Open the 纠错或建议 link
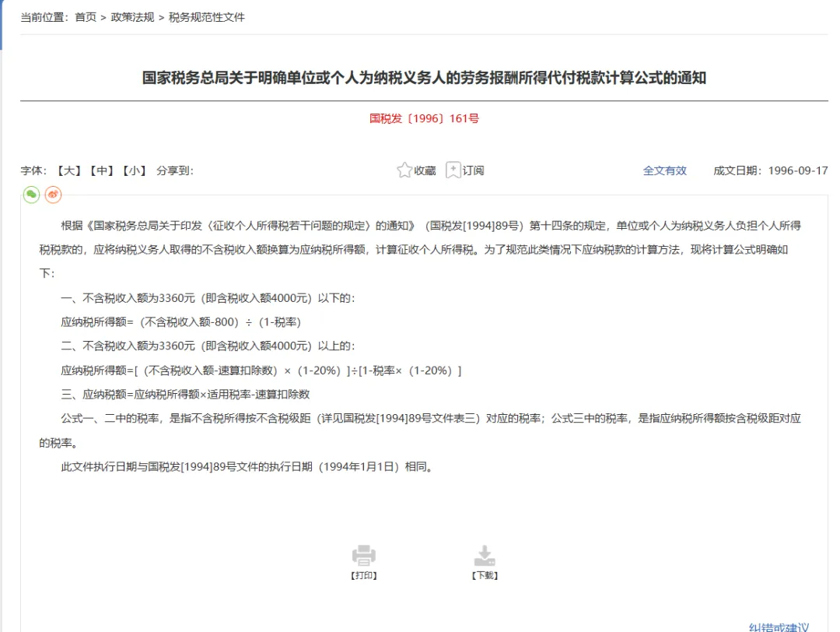This screenshot has height=632, width=840. coord(779,627)
